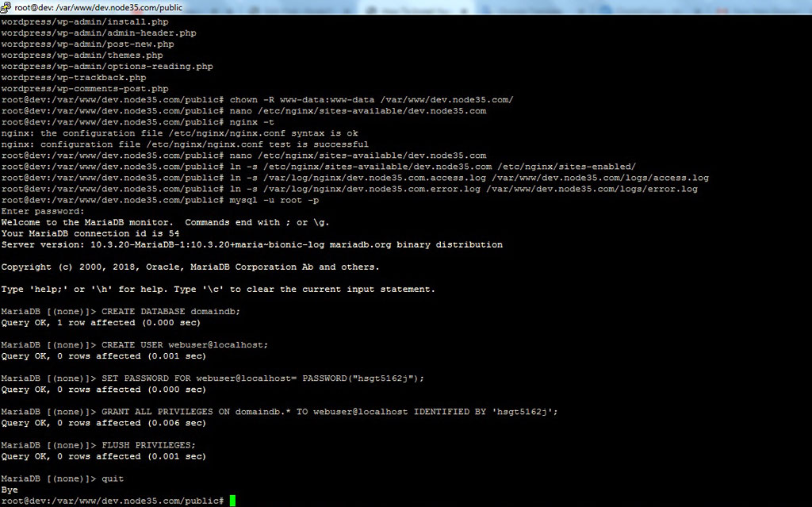The height and width of the screenshot is (507, 812).
Task: Click the line wordpress/wp-admin/options-reading.php
Action: tap(107, 67)
